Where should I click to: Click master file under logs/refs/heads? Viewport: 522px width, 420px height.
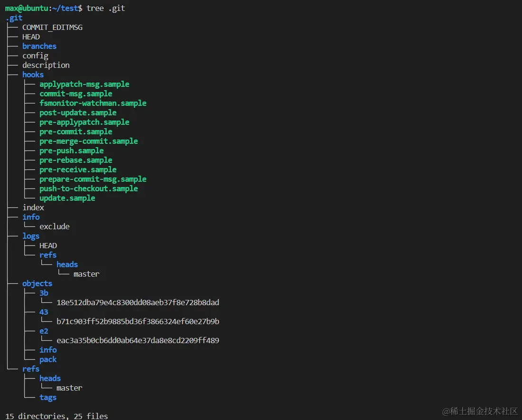coord(86,274)
